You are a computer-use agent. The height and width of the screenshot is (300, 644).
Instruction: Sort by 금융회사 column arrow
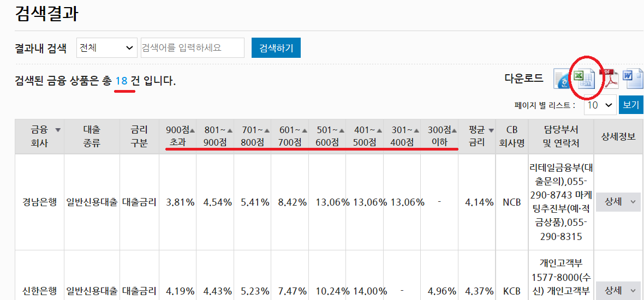click(x=58, y=130)
